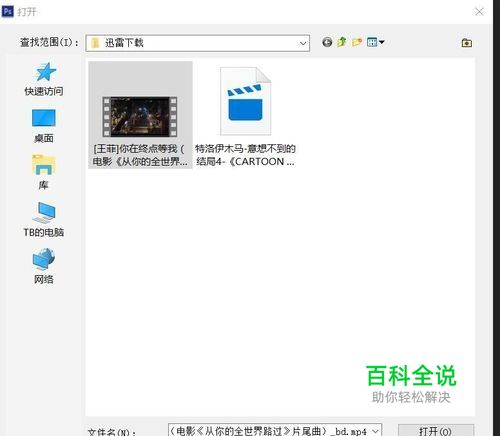This screenshot has height=436, width=500.
Task: Go to Desktop (桌面) location
Action: (44, 126)
